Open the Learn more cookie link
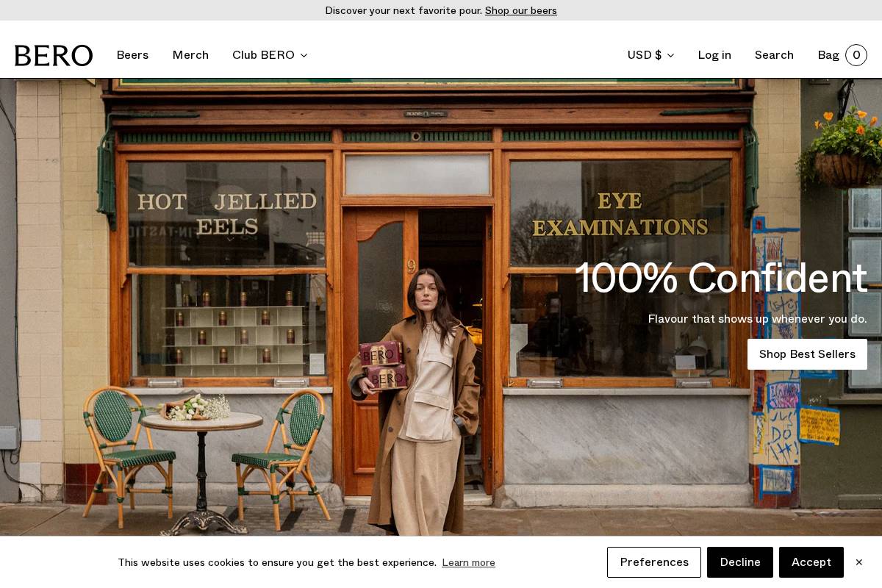 click(468, 562)
